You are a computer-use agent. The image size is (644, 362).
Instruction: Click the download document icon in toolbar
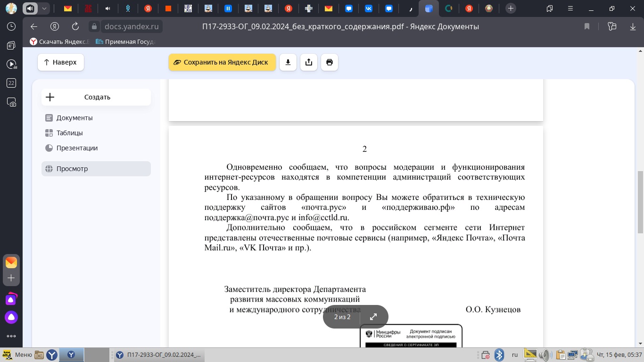[288, 62]
